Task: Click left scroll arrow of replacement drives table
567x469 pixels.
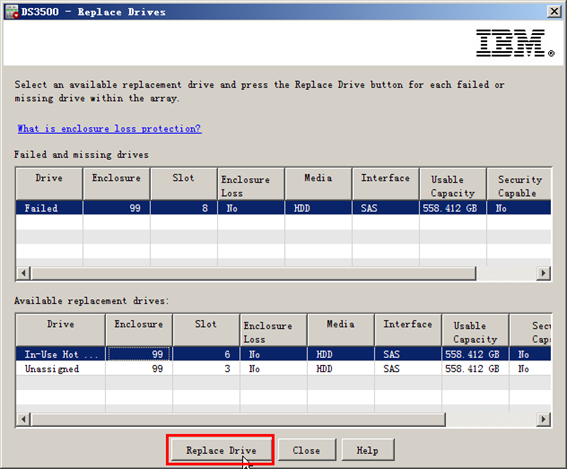Action: pyautogui.click(x=24, y=419)
